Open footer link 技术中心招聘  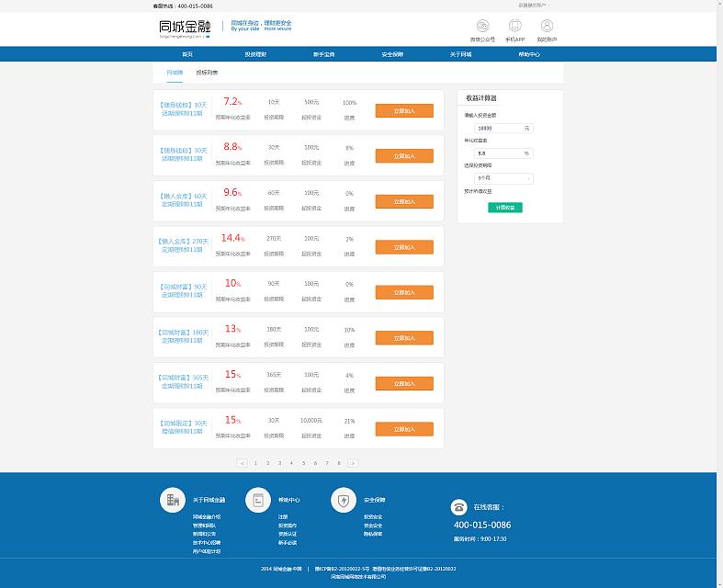(207, 543)
